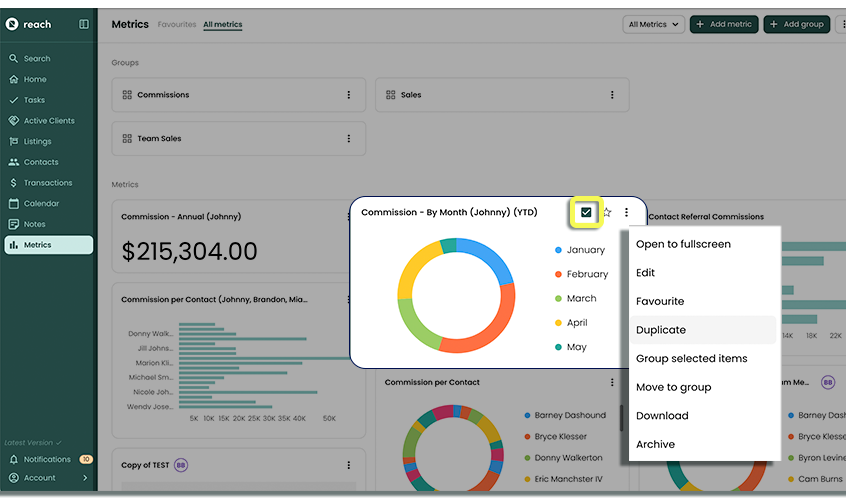Screen dimensions: 846x500
Task: Open options menu for Copy of TEST card
Action: (348, 465)
